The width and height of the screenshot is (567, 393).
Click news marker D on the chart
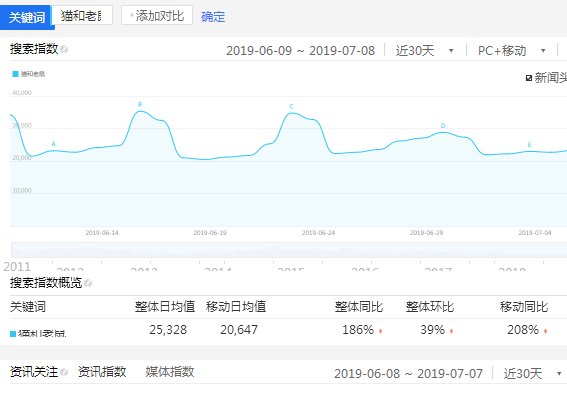[x=443, y=126]
